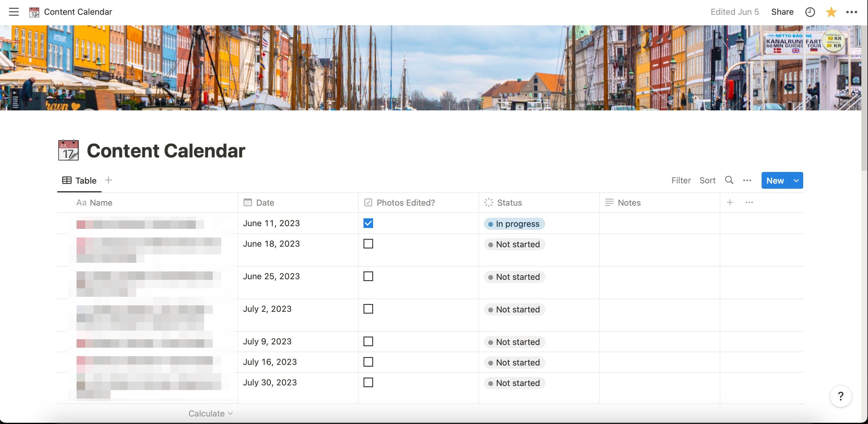Expand the New button dropdown arrow

click(x=796, y=181)
